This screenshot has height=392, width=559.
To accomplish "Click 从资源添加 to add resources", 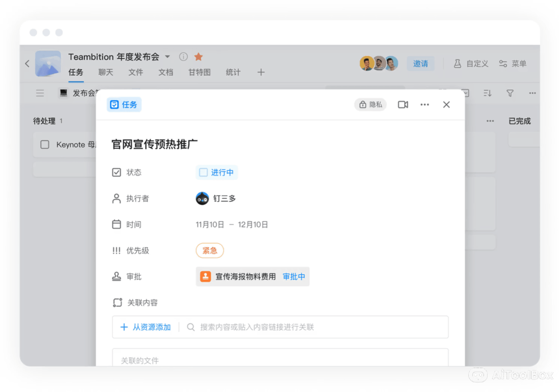I will pyautogui.click(x=146, y=327).
